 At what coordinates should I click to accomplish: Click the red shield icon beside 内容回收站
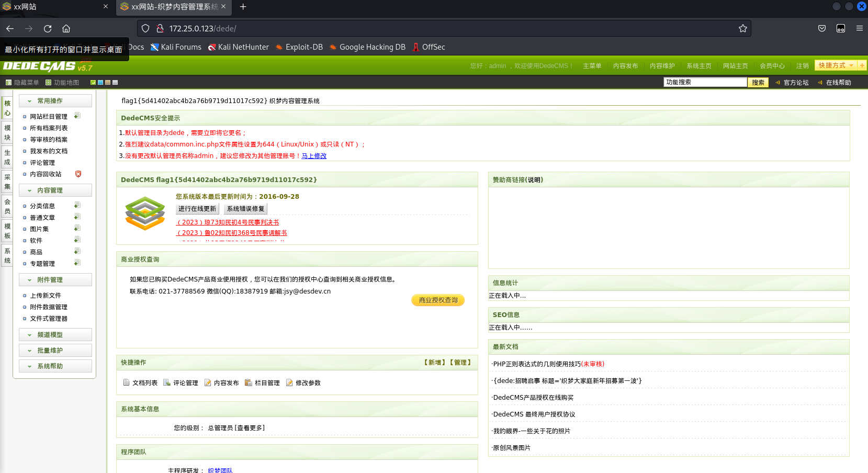coord(78,174)
